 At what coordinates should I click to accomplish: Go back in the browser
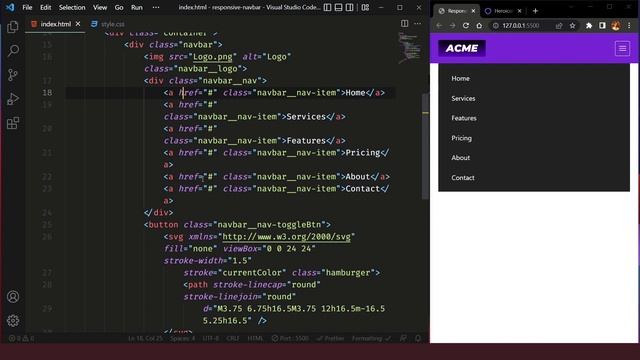tap(439, 25)
